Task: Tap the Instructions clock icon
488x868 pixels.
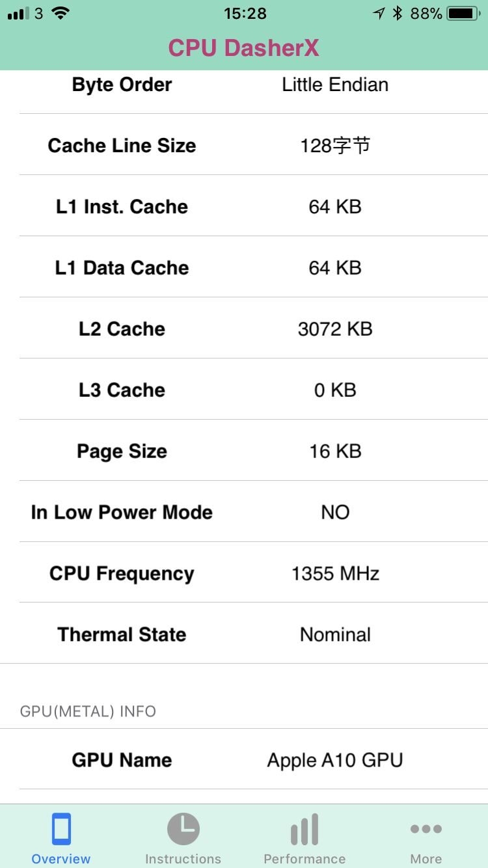Action: [183, 829]
